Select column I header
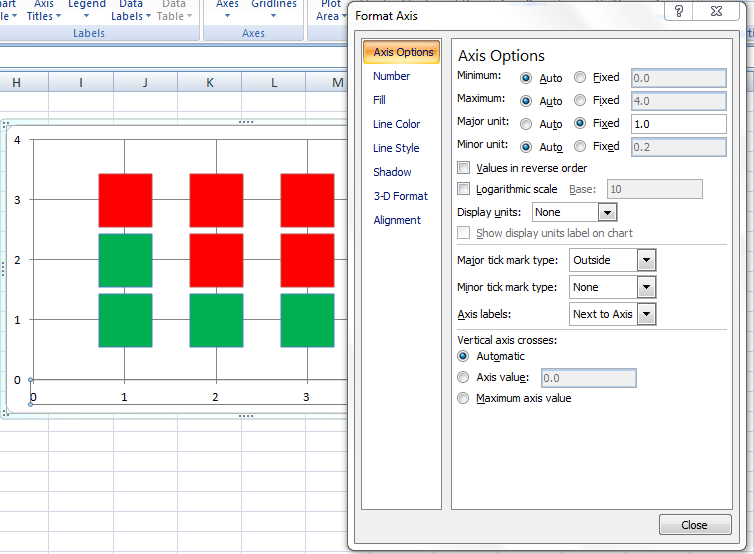 point(81,83)
